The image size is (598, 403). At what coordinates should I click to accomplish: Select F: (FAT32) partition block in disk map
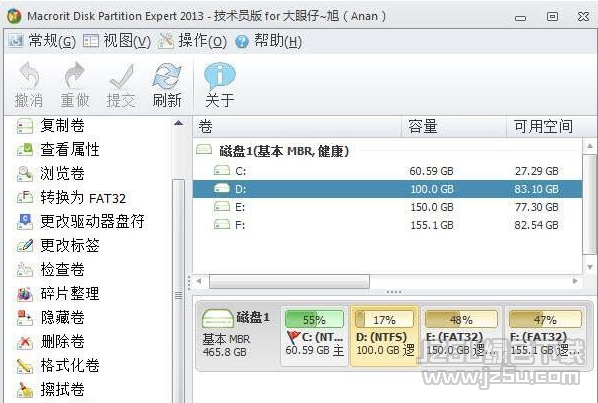click(x=545, y=335)
